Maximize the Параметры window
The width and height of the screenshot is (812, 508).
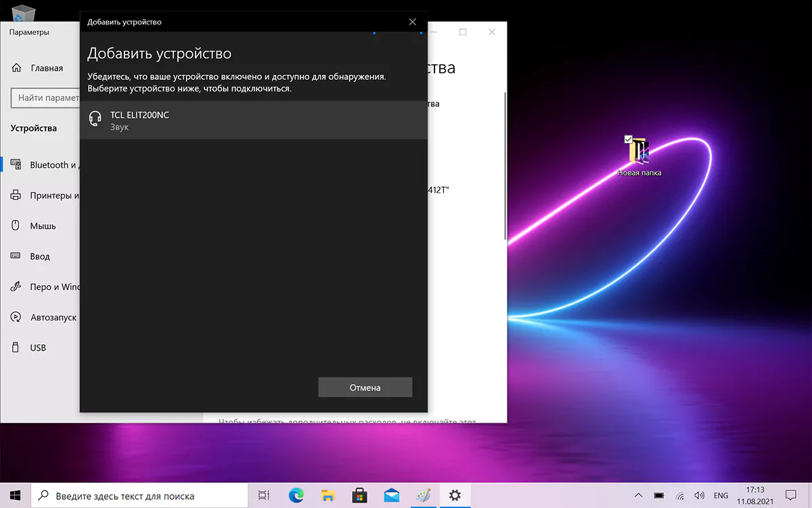pos(463,32)
